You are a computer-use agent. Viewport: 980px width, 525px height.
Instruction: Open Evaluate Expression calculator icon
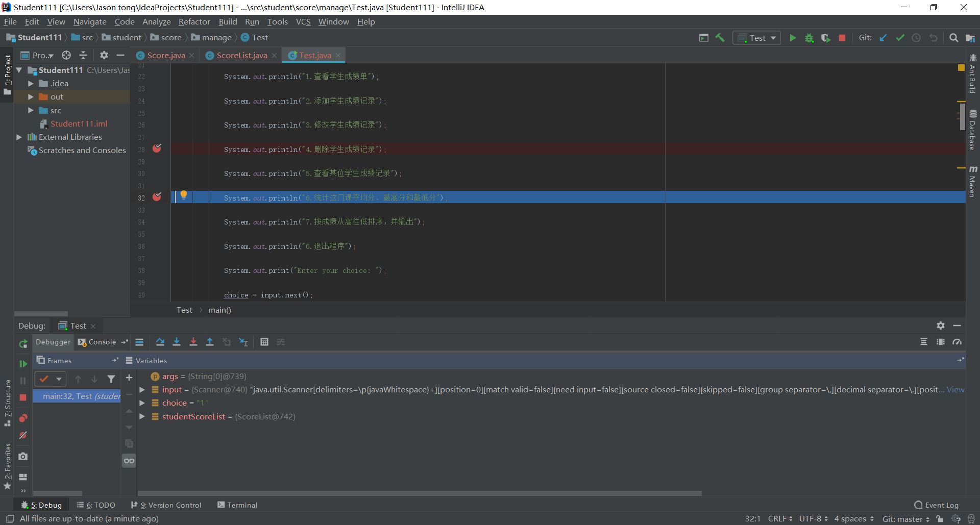click(264, 342)
